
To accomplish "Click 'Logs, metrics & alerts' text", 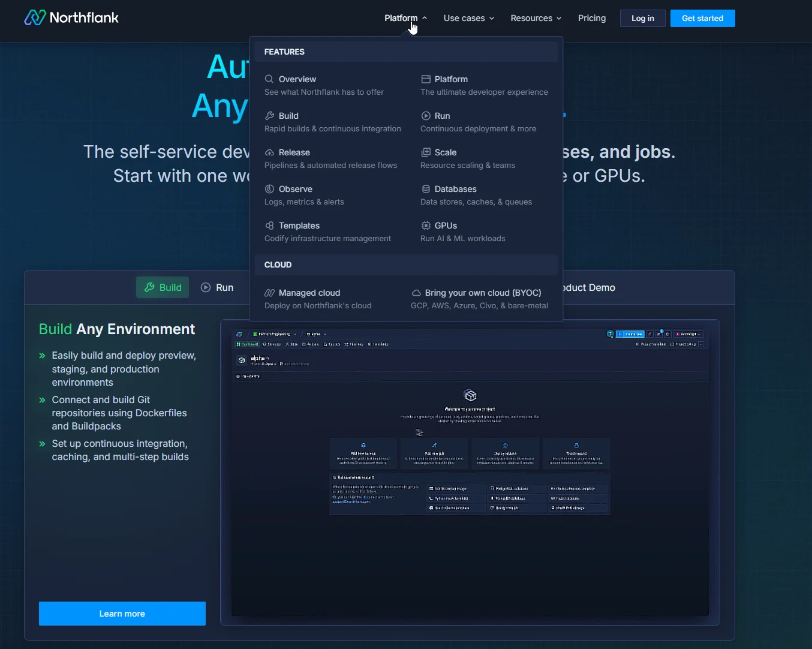I will [304, 202].
